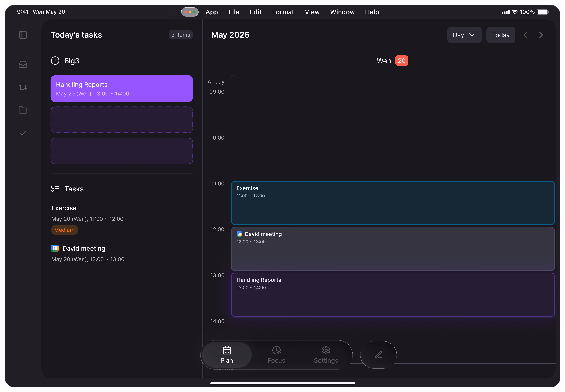Viewport: 565px width, 392px height.
Task: Click the cellular signal icon
Action: click(506, 12)
